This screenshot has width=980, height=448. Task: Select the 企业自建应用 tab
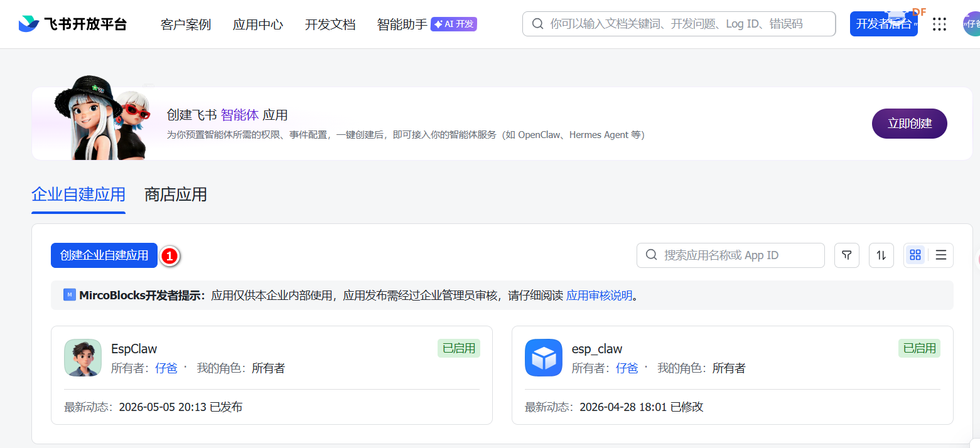pyautogui.click(x=78, y=195)
